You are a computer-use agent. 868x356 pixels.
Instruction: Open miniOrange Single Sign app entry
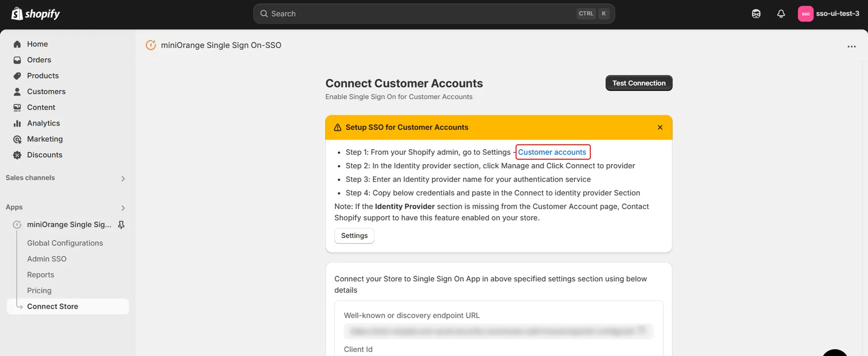69,224
